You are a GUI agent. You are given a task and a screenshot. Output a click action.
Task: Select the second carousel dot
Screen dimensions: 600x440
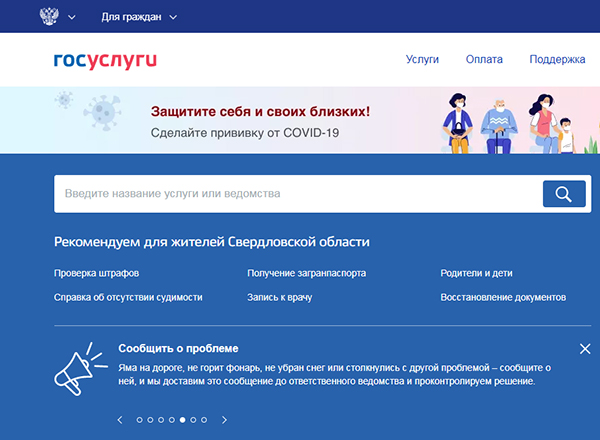click(150, 420)
